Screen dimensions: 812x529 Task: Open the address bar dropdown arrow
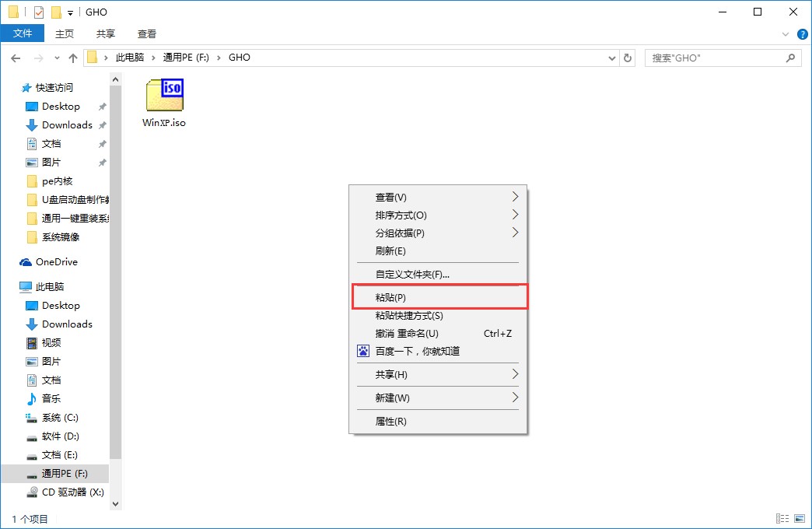click(611, 57)
